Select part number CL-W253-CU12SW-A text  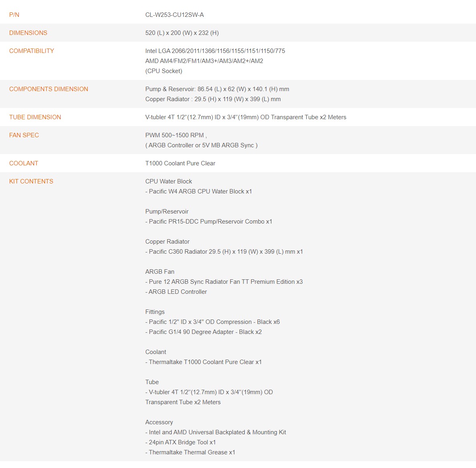click(175, 15)
